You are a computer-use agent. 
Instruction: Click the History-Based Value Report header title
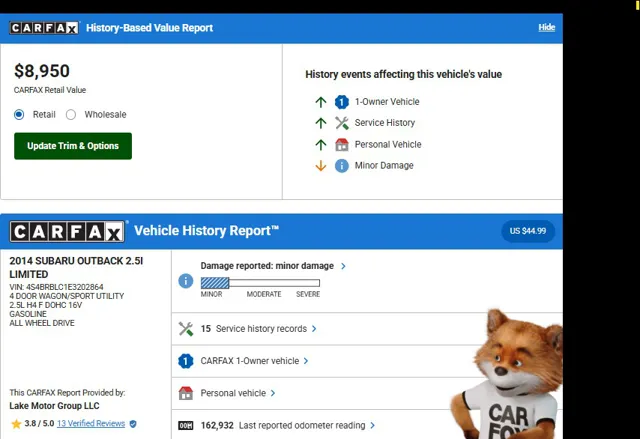point(149,28)
